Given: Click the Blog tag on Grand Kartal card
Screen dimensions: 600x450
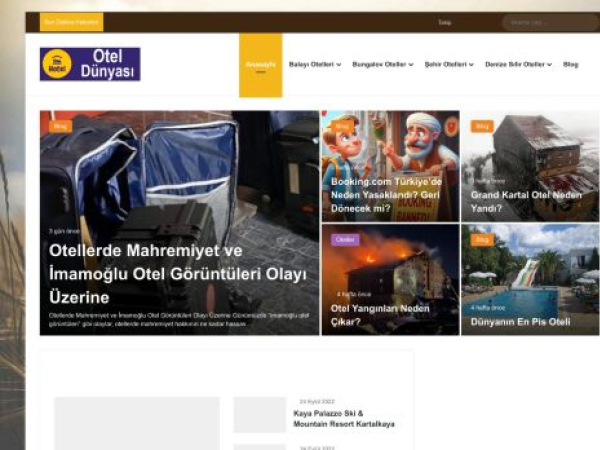Looking at the screenshot, I should 482,126.
